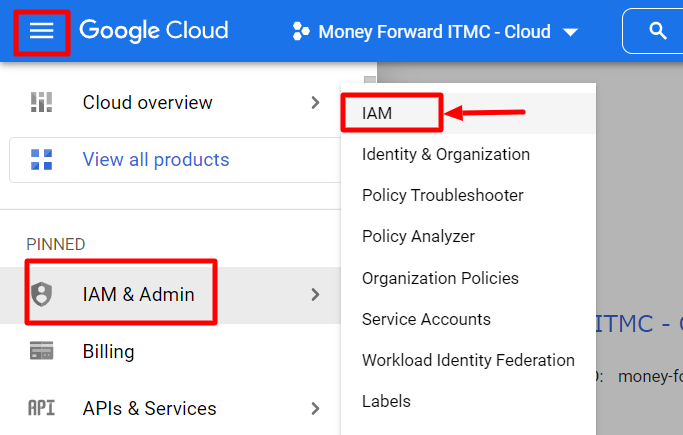Click the API icon
This screenshot has height=435, width=683.
41,408
